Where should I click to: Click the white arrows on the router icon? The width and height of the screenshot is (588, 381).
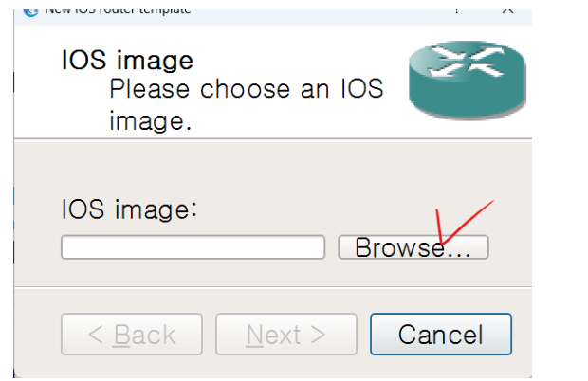point(467,61)
